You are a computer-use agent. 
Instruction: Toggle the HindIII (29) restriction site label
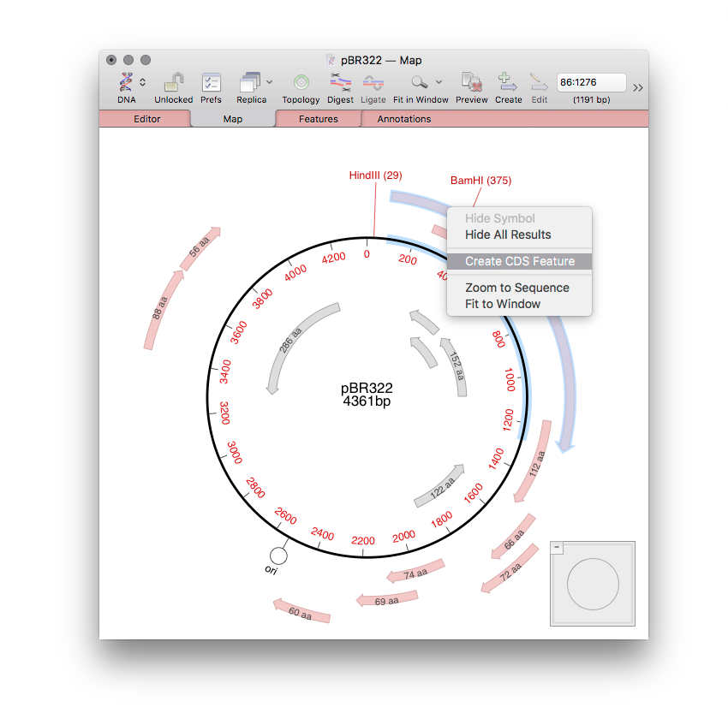(x=377, y=175)
